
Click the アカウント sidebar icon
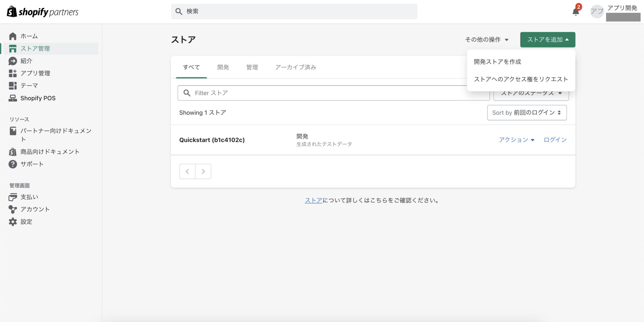click(x=13, y=209)
